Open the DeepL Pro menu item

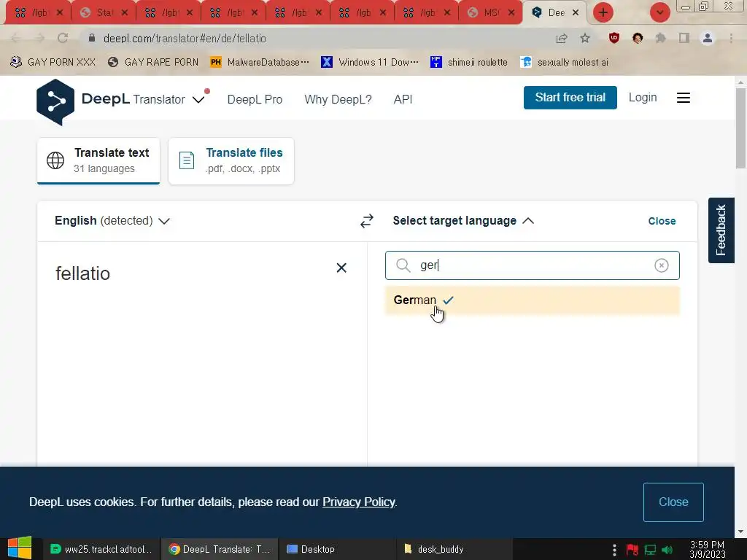[255, 99]
